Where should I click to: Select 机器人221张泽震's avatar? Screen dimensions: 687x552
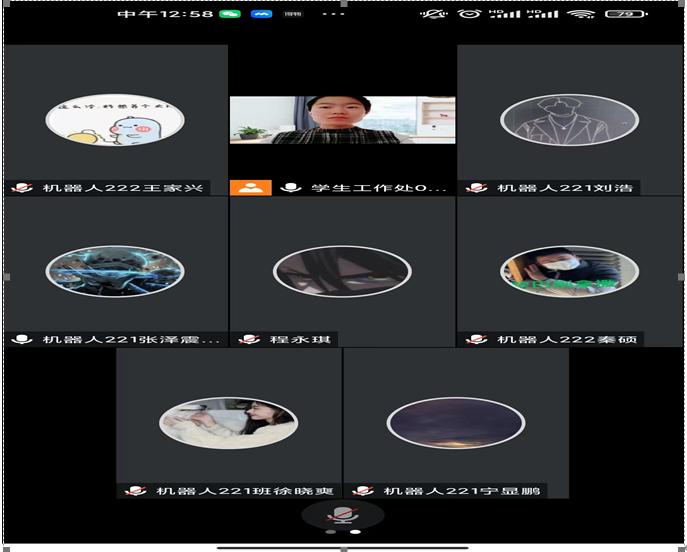pos(115,272)
